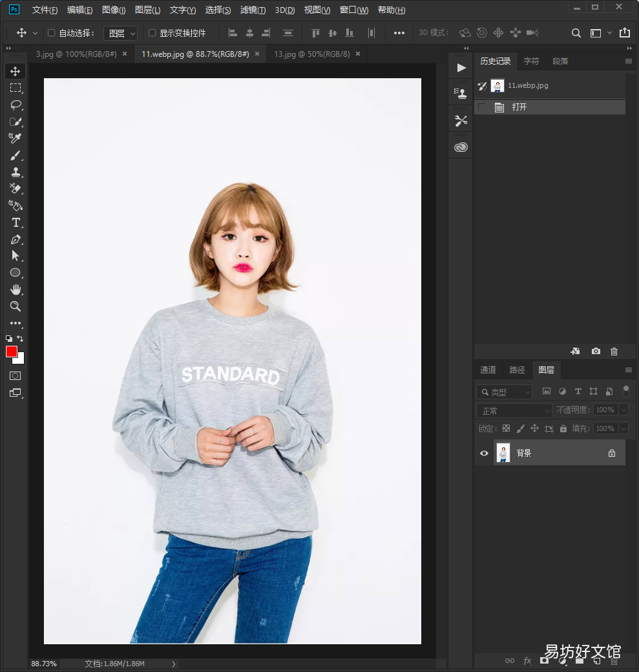Open the search magnifier in options bar
639x672 pixels.
576,33
